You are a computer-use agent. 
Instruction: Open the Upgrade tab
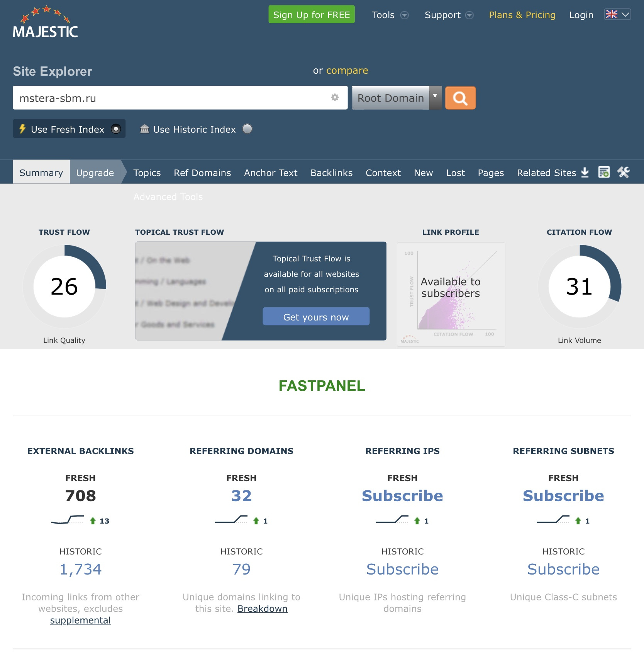coord(95,173)
